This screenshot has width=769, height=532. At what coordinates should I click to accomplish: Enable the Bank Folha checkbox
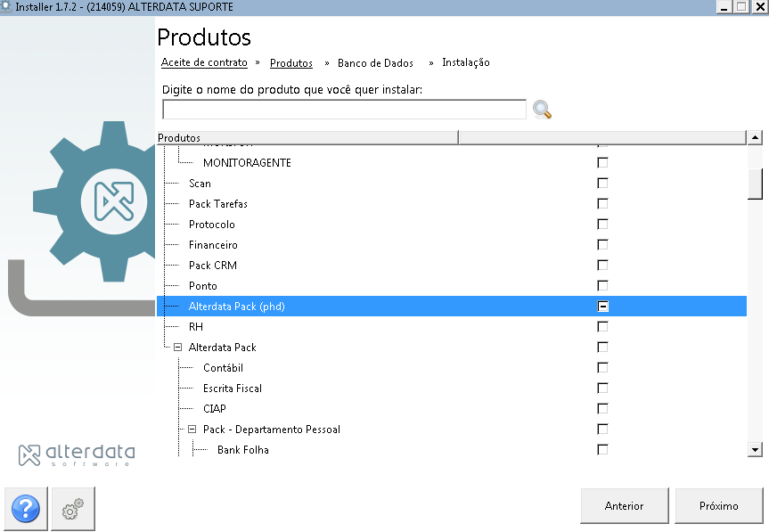[x=602, y=450]
